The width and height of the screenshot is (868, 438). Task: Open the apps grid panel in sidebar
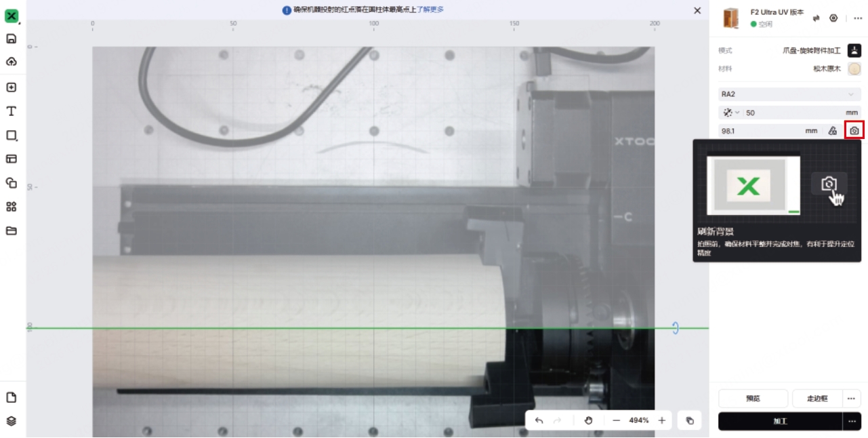coord(11,207)
